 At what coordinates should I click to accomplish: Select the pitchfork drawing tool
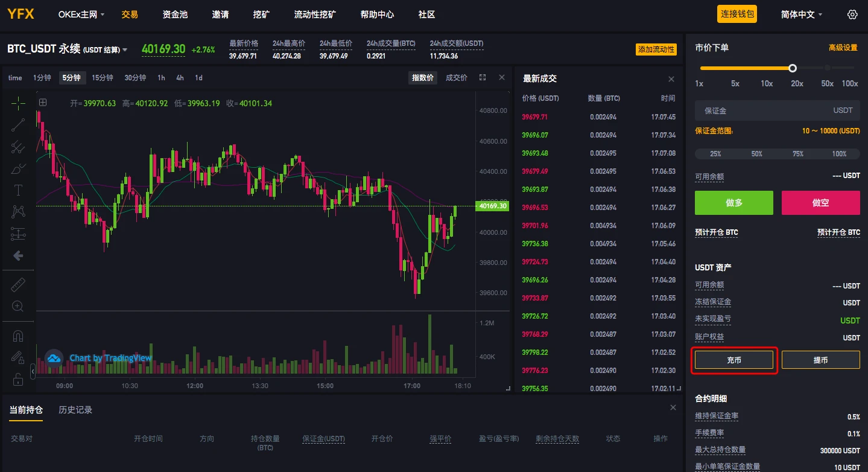pyautogui.click(x=18, y=147)
